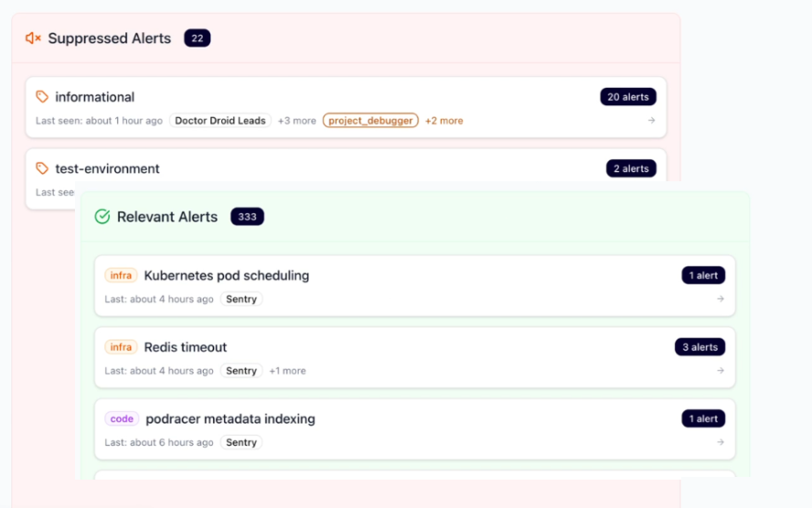
Task: Open podracer metadata indexing via arrow icon
Action: [721, 442]
